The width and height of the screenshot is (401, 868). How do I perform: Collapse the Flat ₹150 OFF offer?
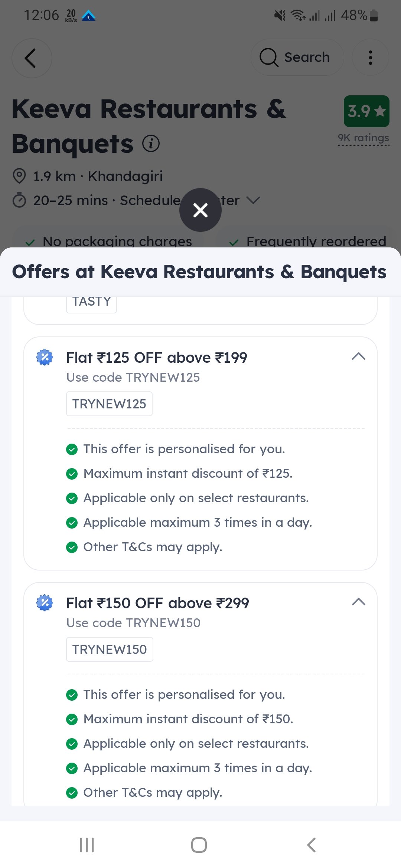click(x=358, y=602)
